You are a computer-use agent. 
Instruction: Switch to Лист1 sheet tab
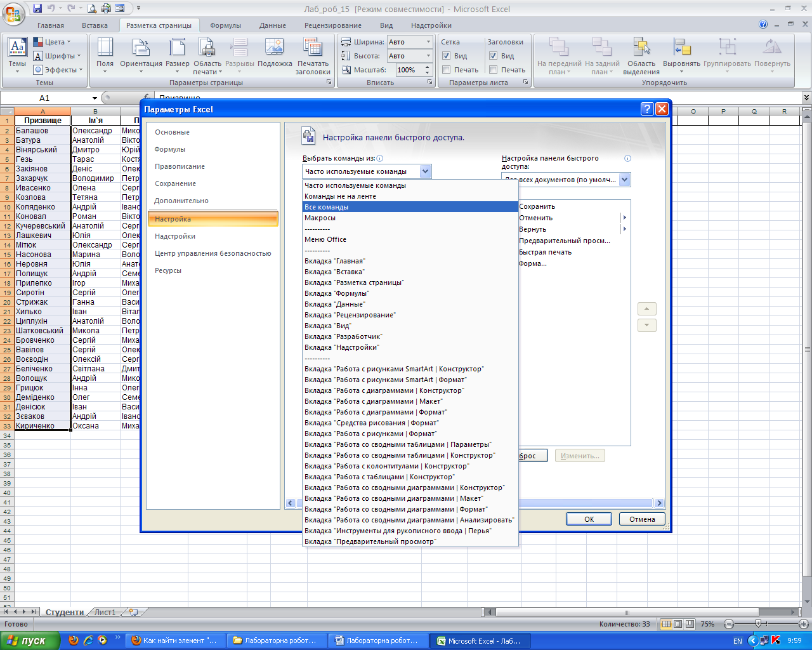pyautogui.click(x=105, y=613)
